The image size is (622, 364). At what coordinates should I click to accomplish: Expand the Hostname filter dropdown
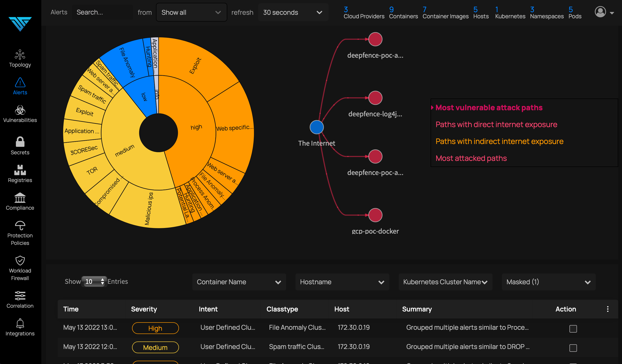pyautogui.click(x=342, y=282)
